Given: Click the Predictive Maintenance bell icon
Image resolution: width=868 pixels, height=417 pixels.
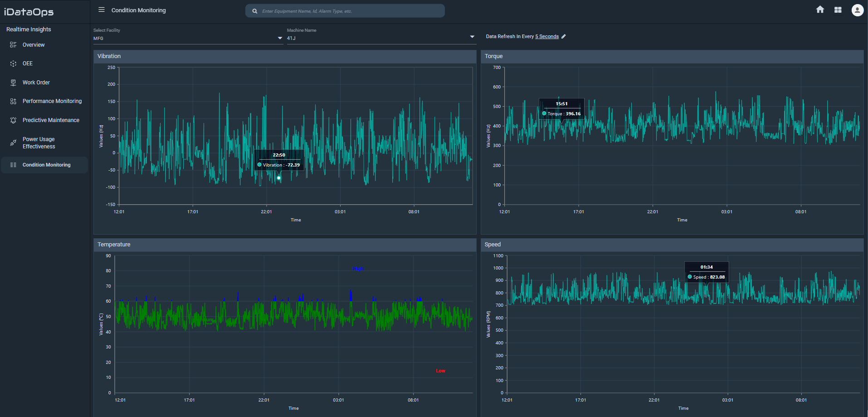Looking at the screenshot, I should point(13,120).
